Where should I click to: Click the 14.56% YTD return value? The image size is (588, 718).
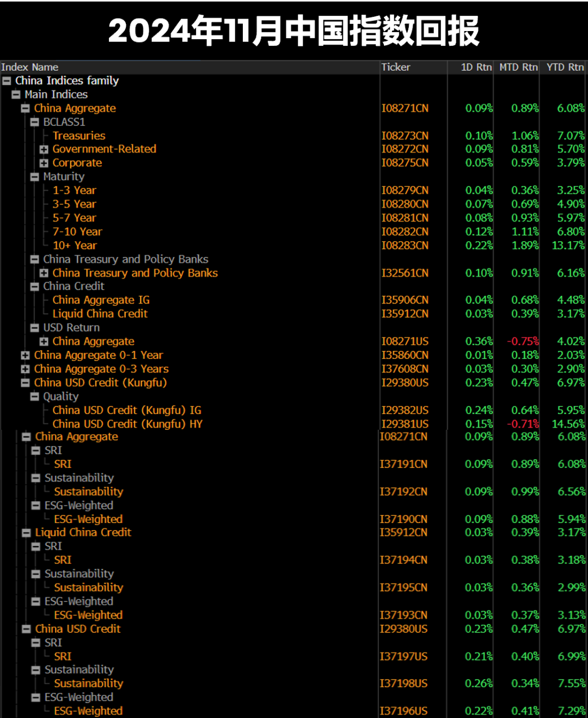point(568,424)
